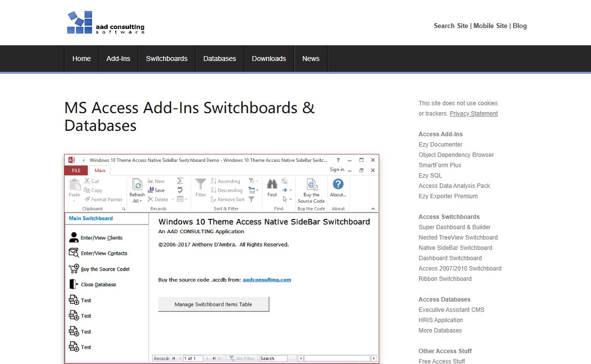The image size is (591, 364).
Task: Open the Ezy Documenter link
Action: (x=440, y=145)
